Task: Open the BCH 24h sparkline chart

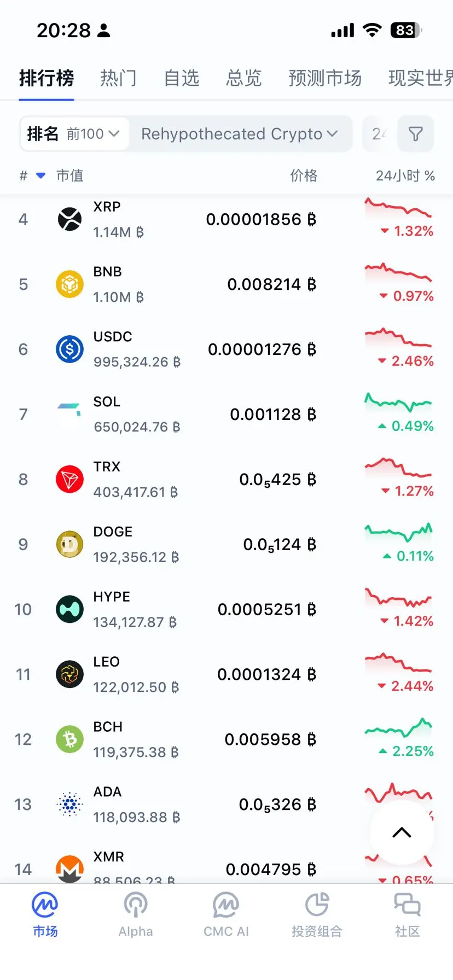Action: [x=398, y=728]
